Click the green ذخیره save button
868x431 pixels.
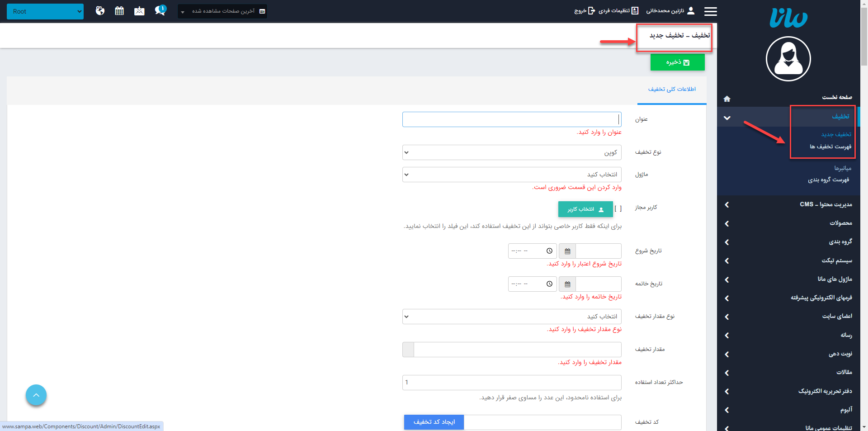[x=677, y=62]
